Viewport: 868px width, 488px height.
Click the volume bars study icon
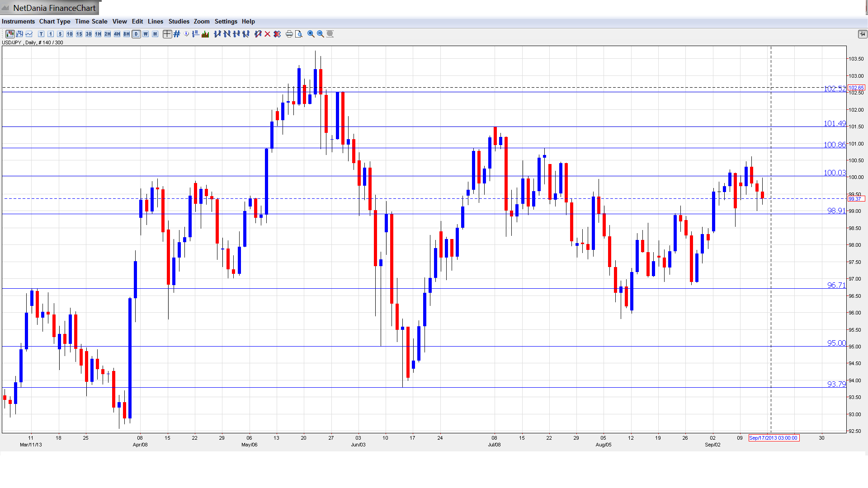click(205, 34)
